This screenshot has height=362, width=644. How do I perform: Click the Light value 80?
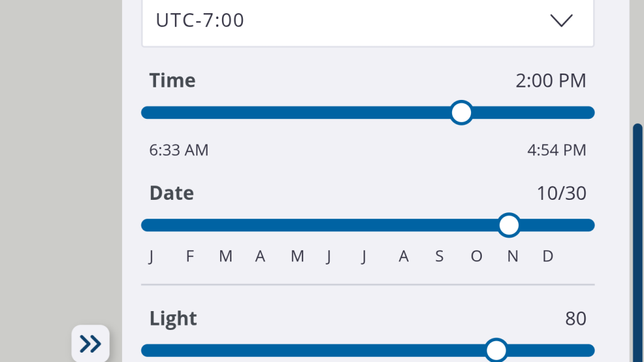(575, 319)
